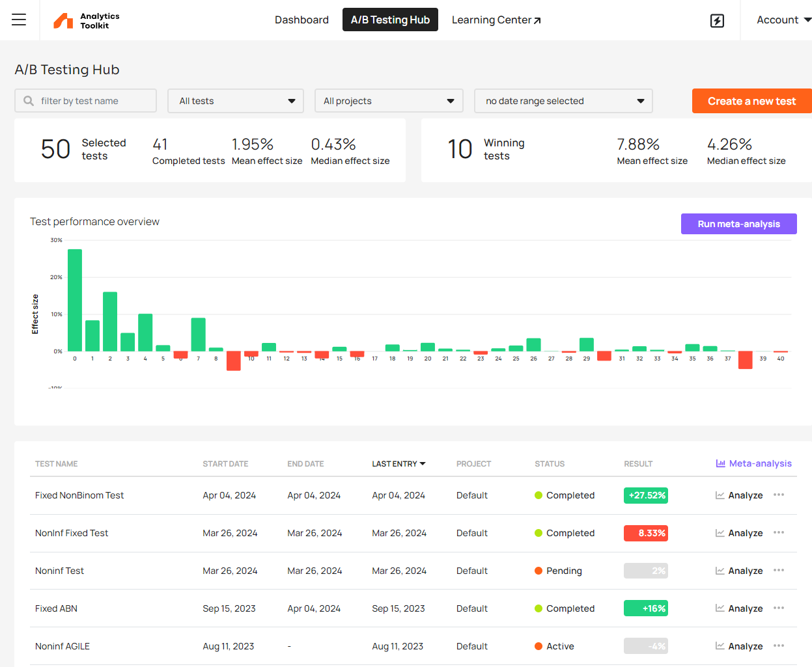Image resolution: width=812 pixels, height=667 pixels.
Task: Click the lightning quick-actions icon in the header
Action: coord(717,20)
